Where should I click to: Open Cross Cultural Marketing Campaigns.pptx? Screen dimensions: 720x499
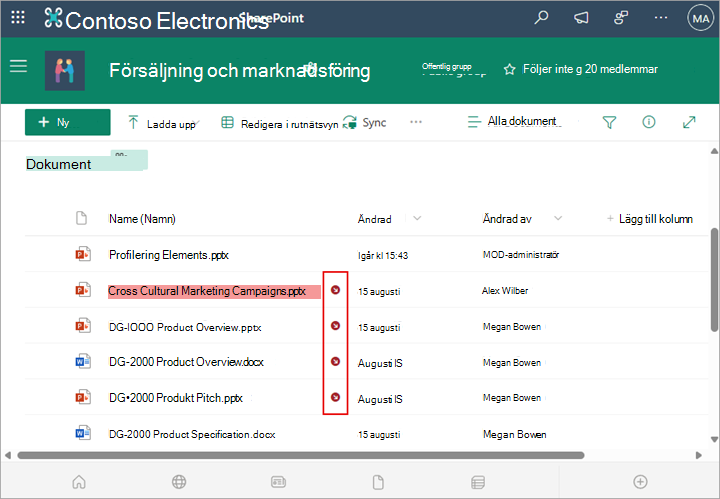click(x=207, y=291)
